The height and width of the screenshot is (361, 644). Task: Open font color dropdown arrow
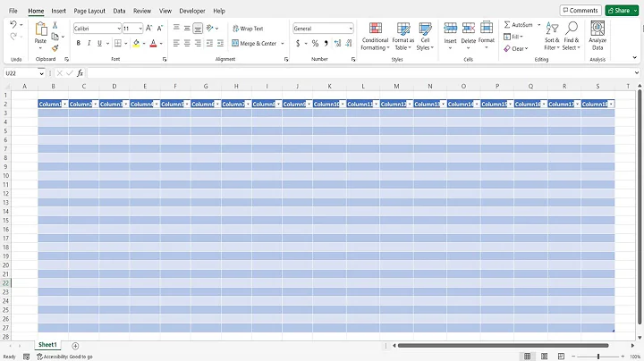[161, 44]
